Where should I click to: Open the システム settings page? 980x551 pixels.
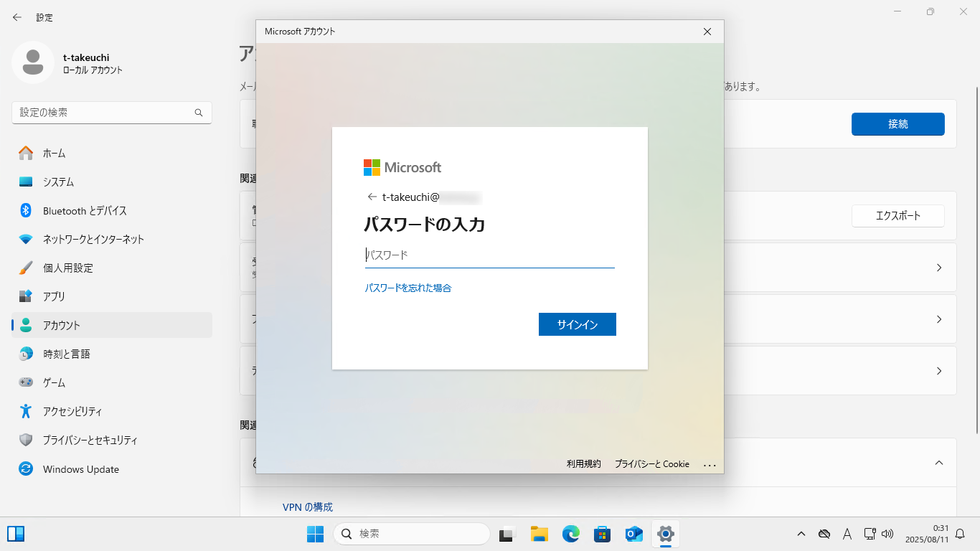(x=112, y=182)
